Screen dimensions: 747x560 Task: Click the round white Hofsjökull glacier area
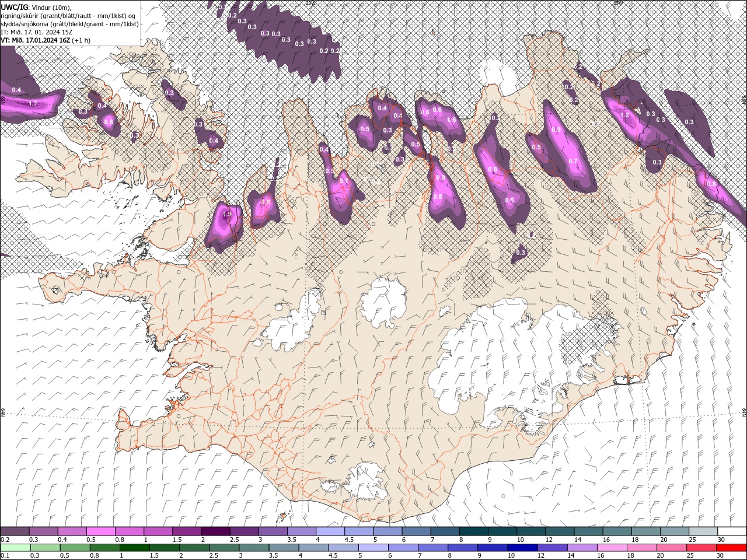pos(383,303)
